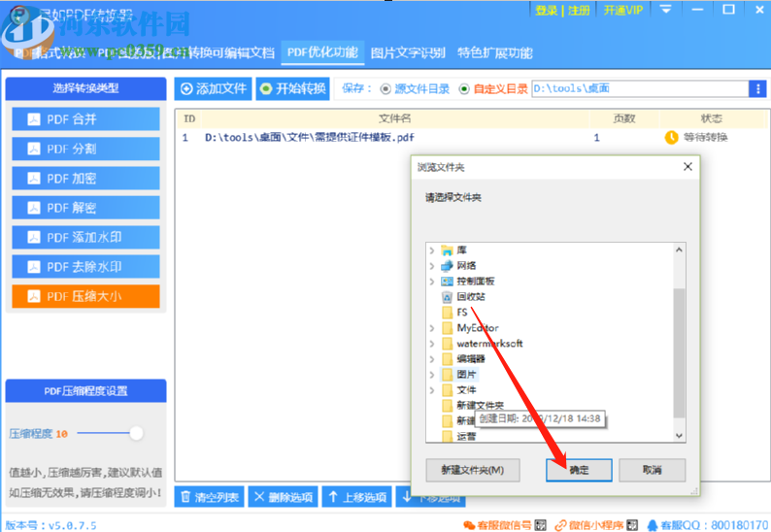
Task: Switch to 图片文字识别 tab
Action: [x=408, y=52]
